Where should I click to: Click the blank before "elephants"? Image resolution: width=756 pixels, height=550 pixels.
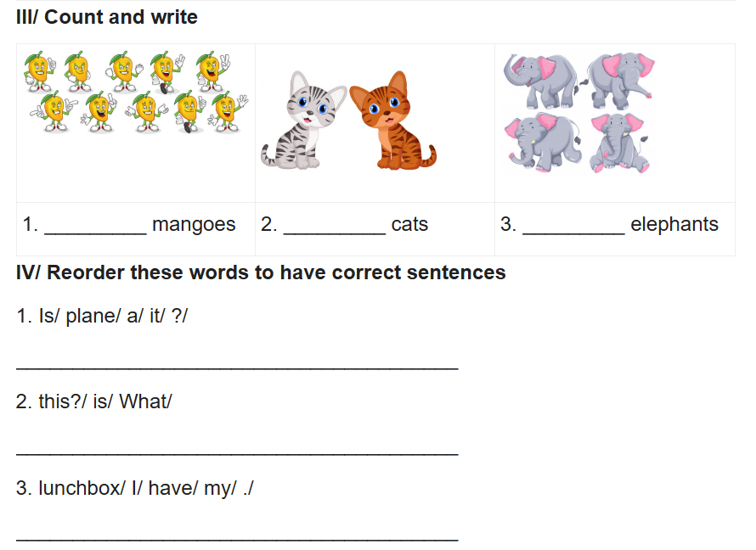[574, 226]
